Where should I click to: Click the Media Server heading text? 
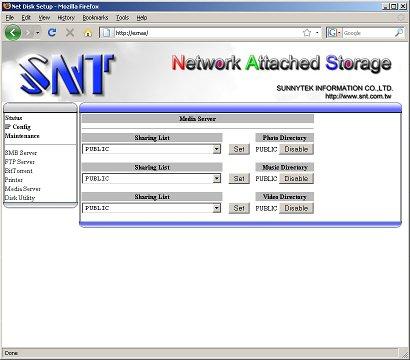197,119
